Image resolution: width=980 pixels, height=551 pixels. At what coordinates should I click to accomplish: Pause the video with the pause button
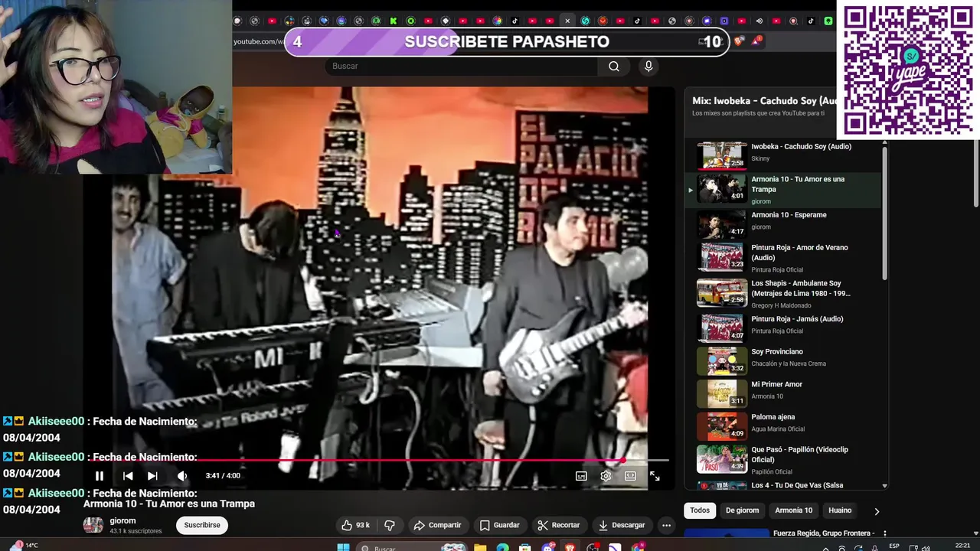point(99,476)
